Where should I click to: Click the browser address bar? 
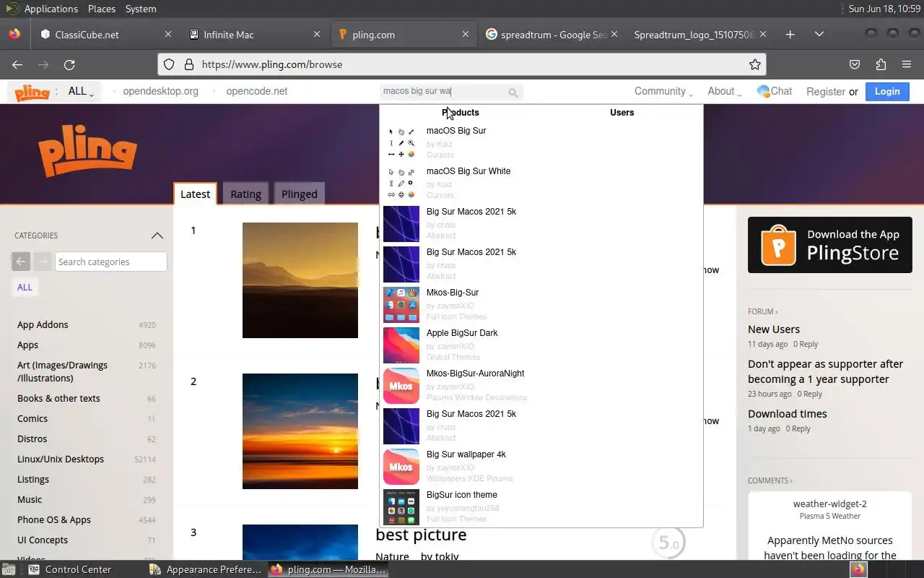tap(462, 64)
